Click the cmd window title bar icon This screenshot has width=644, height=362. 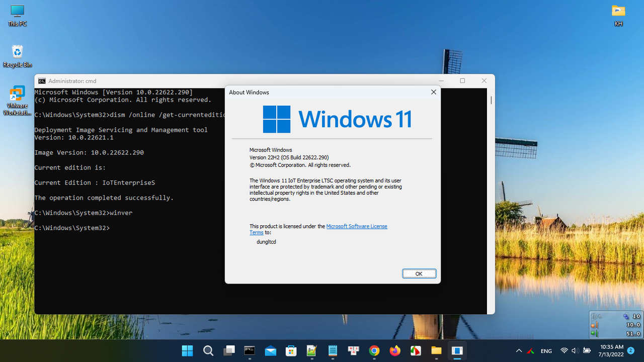42,81
